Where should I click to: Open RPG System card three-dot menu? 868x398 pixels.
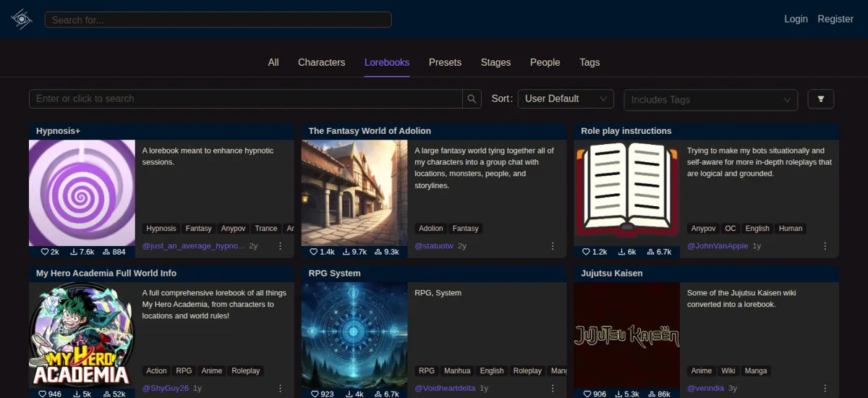coord(553,388)
